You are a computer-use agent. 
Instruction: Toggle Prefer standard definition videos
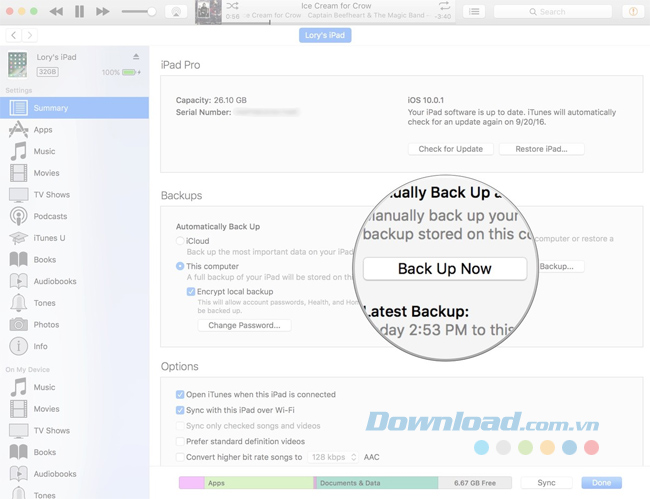pyautogui.click(x=180, y=441)
